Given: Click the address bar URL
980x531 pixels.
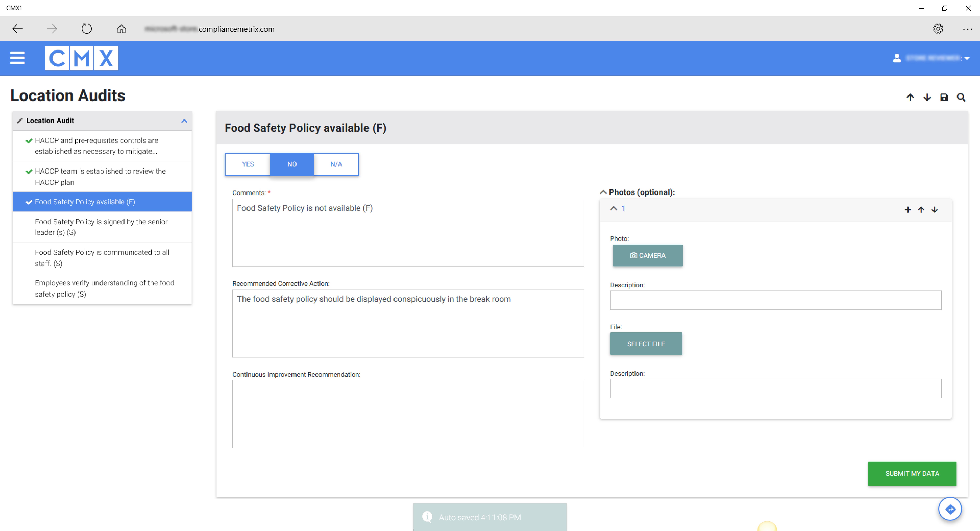Looking at the screenshot, I should coord(210,29).
